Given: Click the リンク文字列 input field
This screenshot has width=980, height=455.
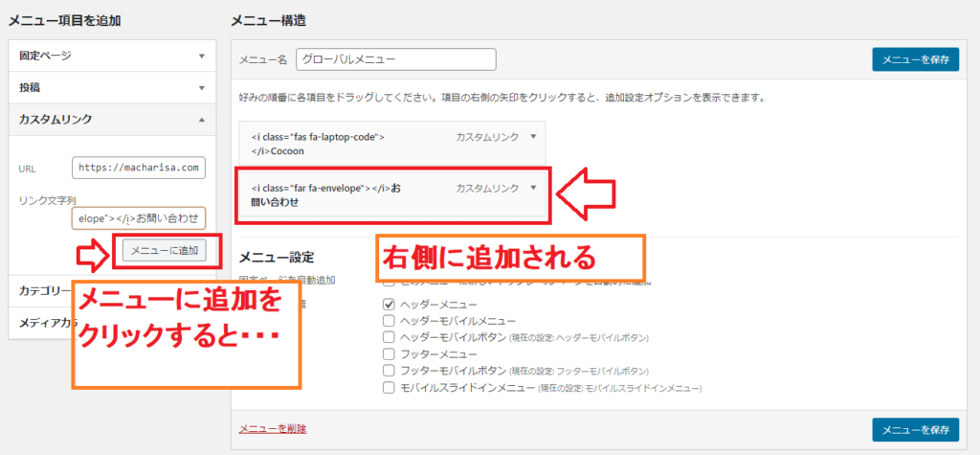Looking at the screenshot, I should click(138, 218).
